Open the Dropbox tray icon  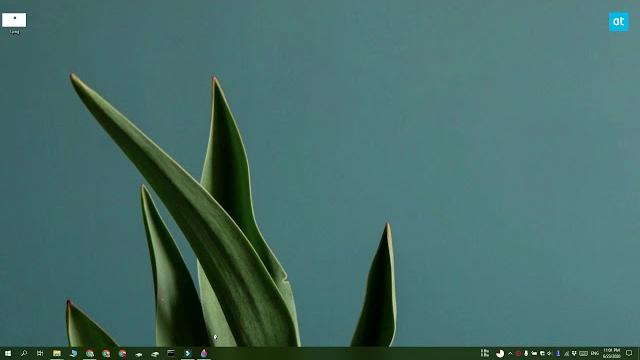click(x=574, y=353)
